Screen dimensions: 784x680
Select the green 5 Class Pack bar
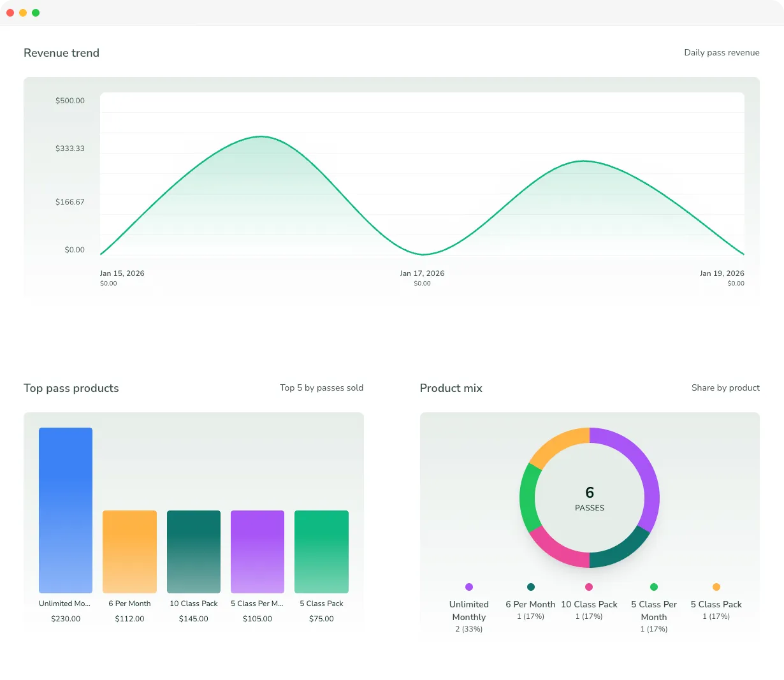[321, 551]
